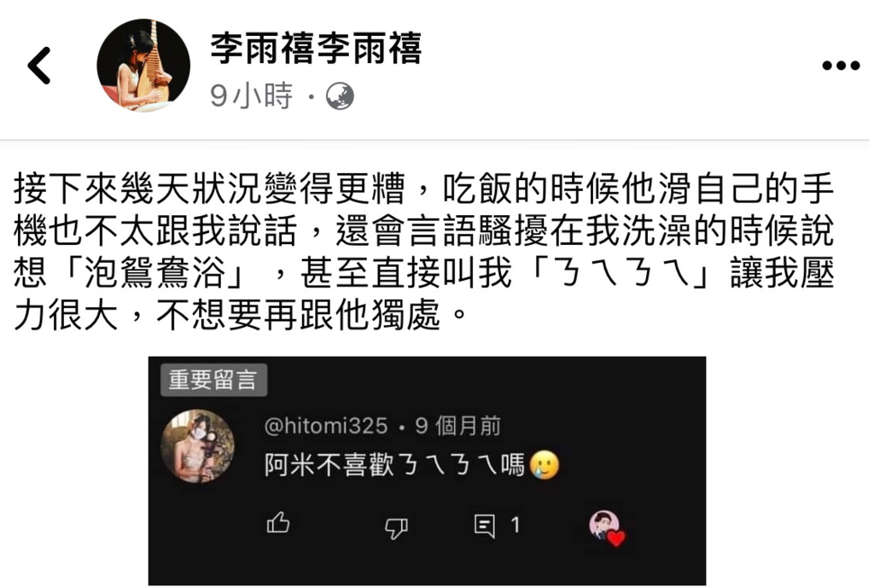Like the comment with thumbs-up icon
This screenshot has width=874, height=588.
[x=278, y=523]
